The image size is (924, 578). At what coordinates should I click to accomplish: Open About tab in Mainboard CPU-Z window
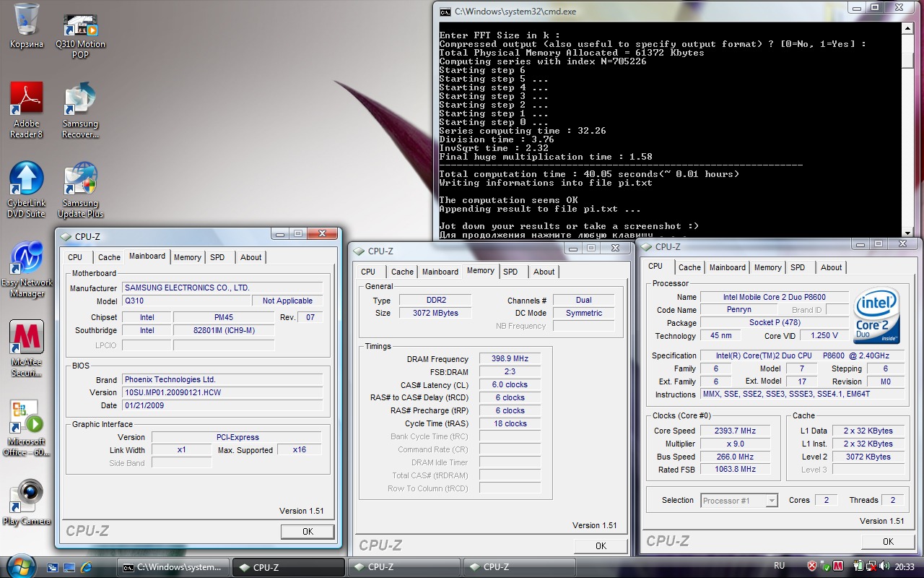pyautogui.click(x=251, y=257)
